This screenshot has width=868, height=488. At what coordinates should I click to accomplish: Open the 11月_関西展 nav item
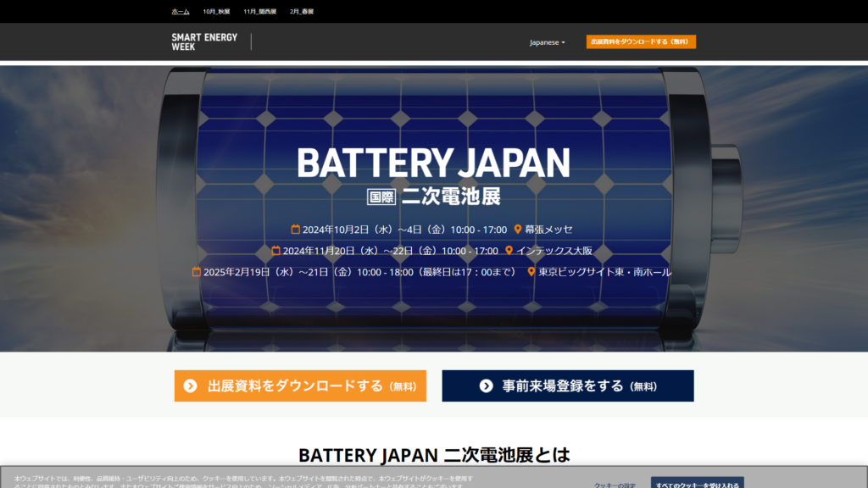(x=259, y=12)
